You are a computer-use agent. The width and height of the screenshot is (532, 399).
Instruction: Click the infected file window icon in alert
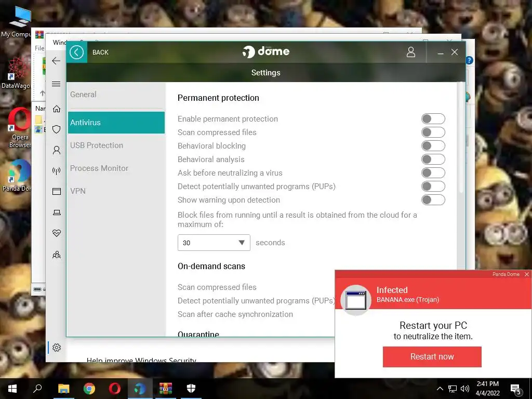pos(355,300)
